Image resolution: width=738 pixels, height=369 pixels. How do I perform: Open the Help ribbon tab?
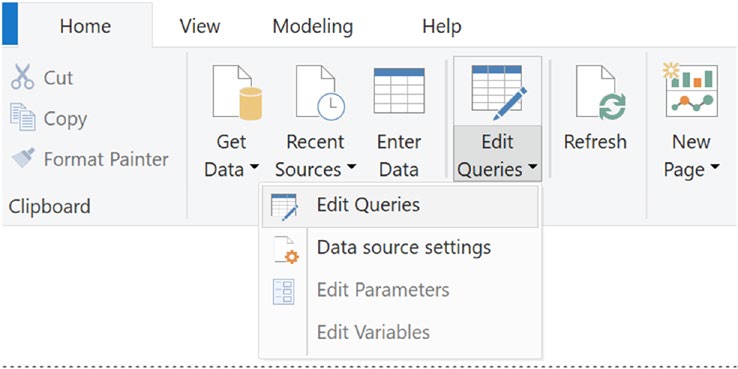click(x=441, y=26)
